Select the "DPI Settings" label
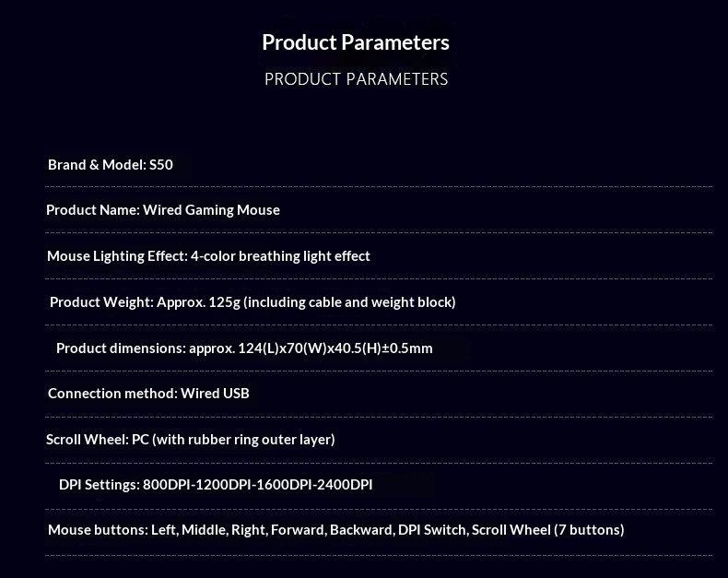 (99, 485)
